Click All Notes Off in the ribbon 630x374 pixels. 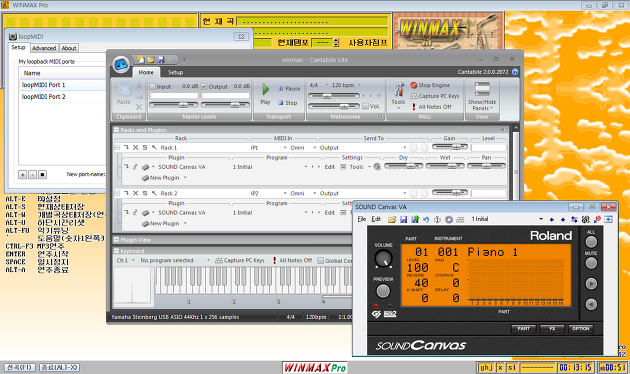coord(431,107)
